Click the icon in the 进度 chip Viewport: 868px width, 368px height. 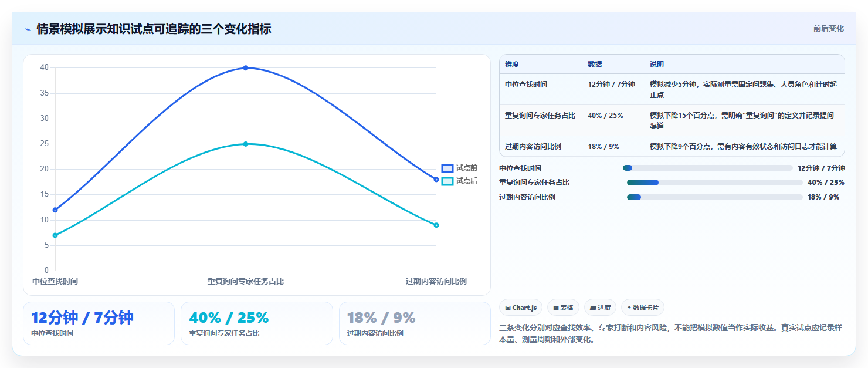[x=592, y=308]
